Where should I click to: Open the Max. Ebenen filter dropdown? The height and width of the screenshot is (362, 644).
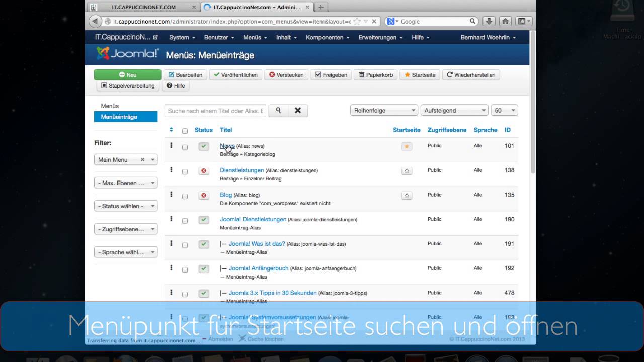pyautogui.click(x=126, y=183)
